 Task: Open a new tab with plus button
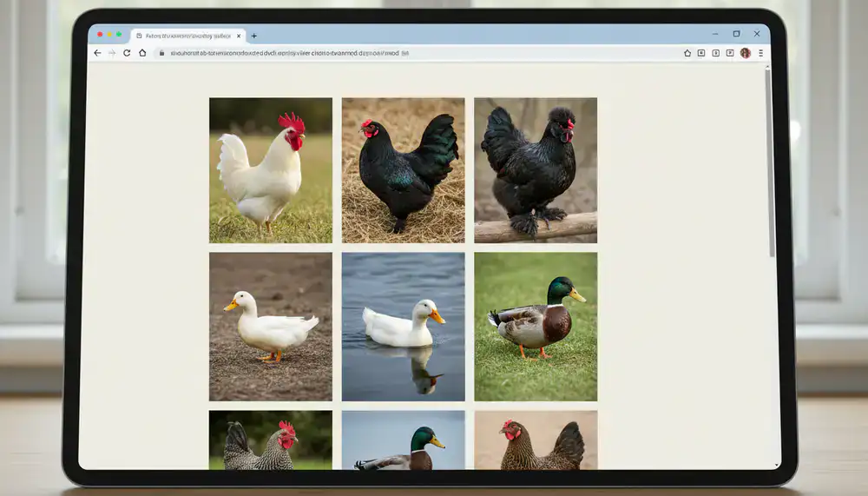254,36
